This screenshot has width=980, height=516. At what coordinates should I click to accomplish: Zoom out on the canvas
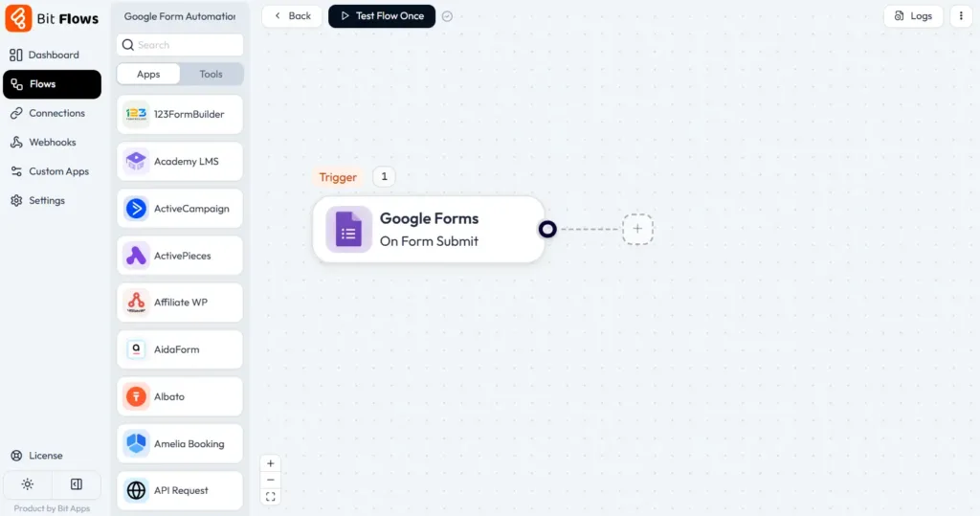tap(271, 480)
